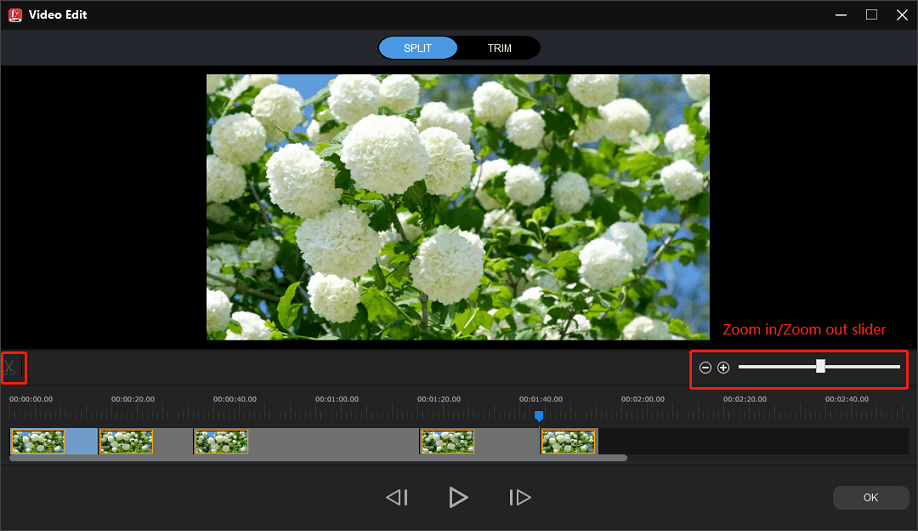Image resolution: width=918 pixels, height=531 pixels.
Task: Step to the previous frame
Action: [397, 498]
